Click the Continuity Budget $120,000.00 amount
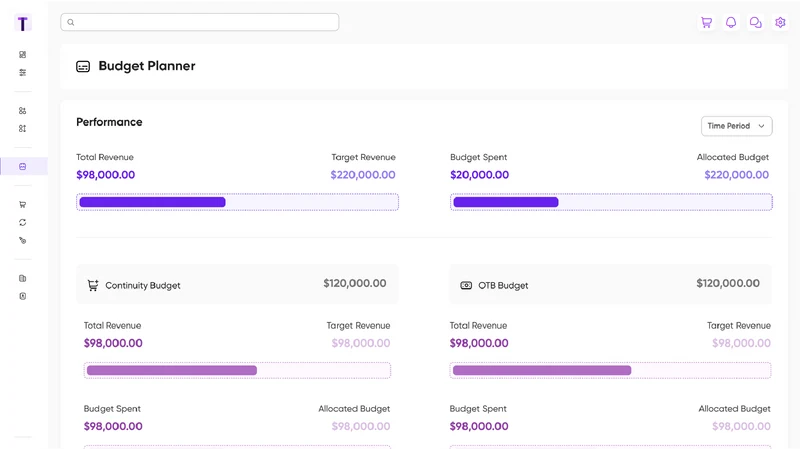The height and width of the screenshot is (450, 800). (x=355, y=283)
